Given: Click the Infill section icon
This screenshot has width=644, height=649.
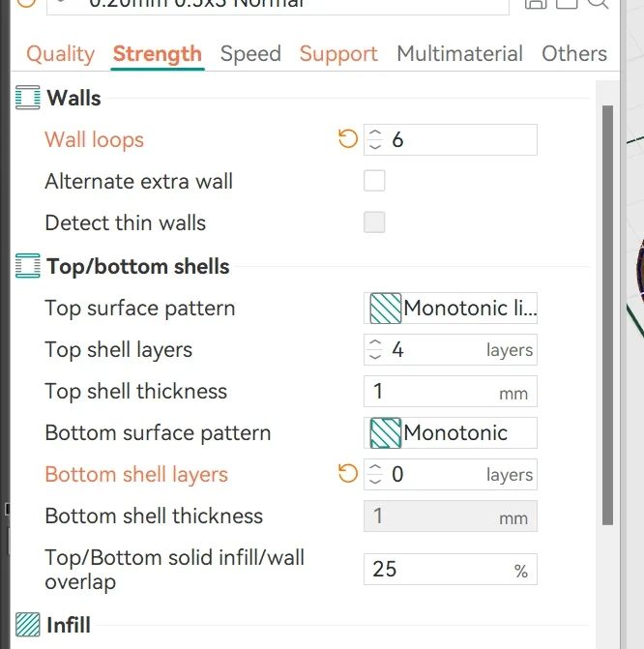Looking at the screenshot, I should pyautogui.click(x=28, y=625).
